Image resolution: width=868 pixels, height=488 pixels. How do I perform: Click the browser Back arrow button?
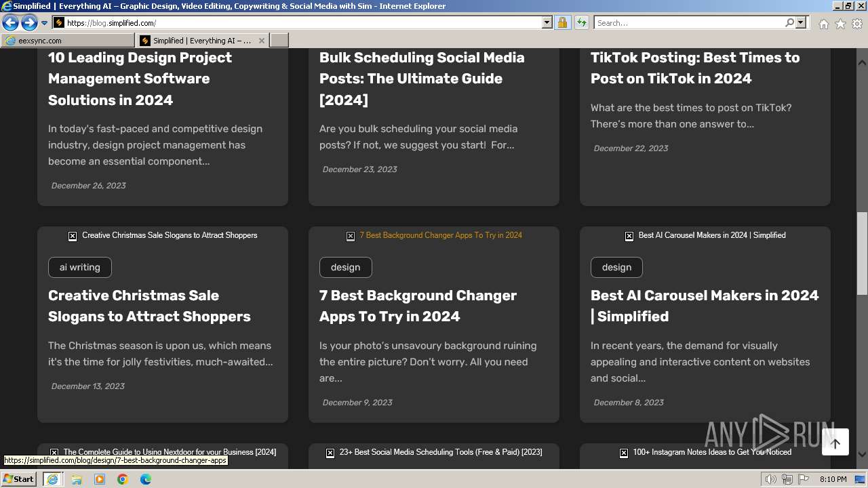(10, 23)
